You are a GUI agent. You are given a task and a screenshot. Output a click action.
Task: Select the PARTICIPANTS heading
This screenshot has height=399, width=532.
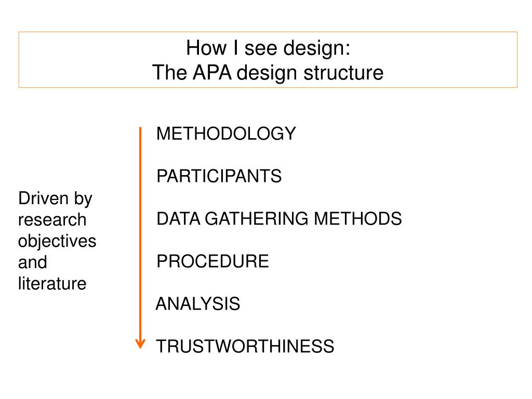pos(219,176)
